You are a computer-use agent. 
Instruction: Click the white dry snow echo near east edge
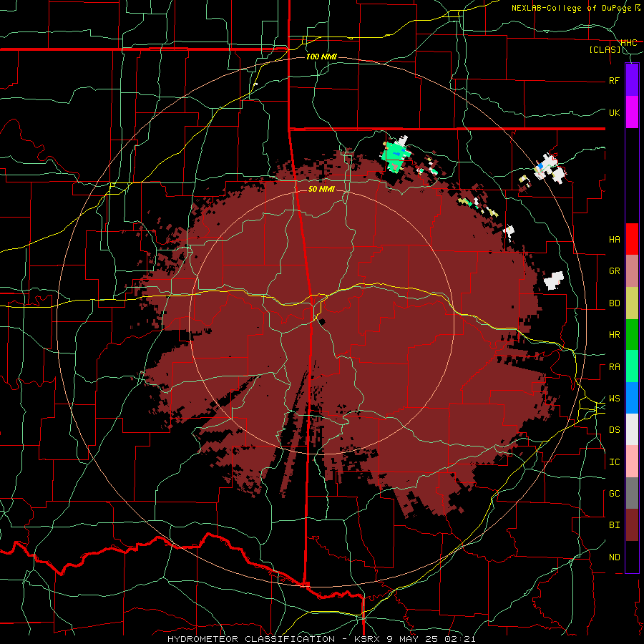click(x=554, y=280)
